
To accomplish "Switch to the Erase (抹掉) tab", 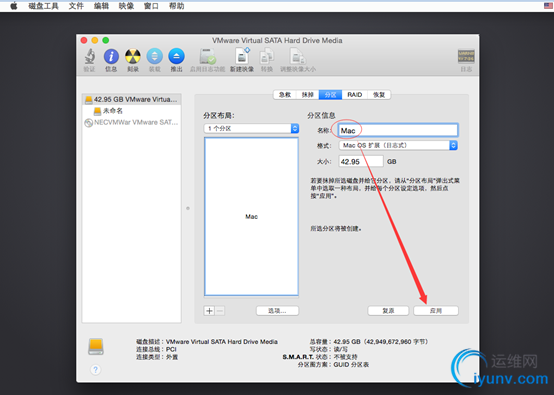I will tap(307, 95).
